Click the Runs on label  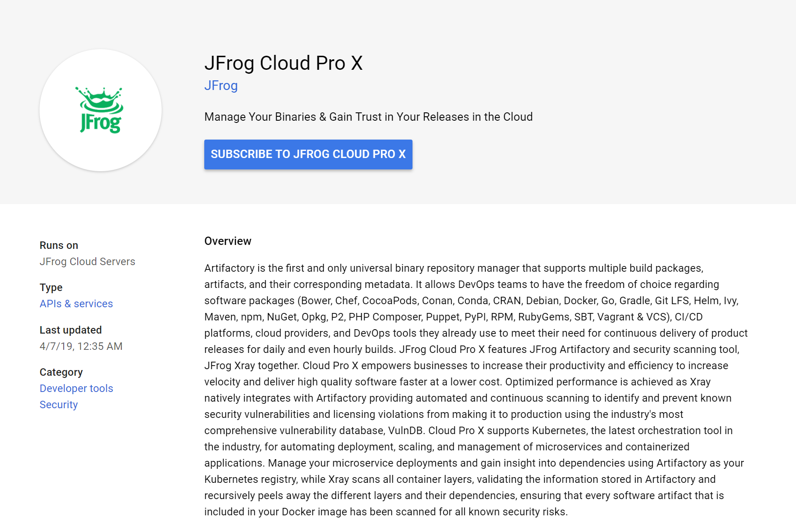[x=58, y=245]
